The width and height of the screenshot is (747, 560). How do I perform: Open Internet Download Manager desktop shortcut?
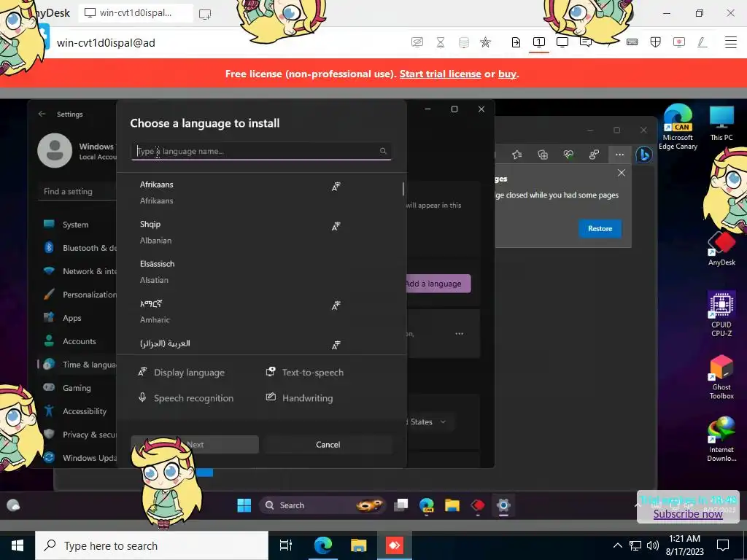(721, 439)
